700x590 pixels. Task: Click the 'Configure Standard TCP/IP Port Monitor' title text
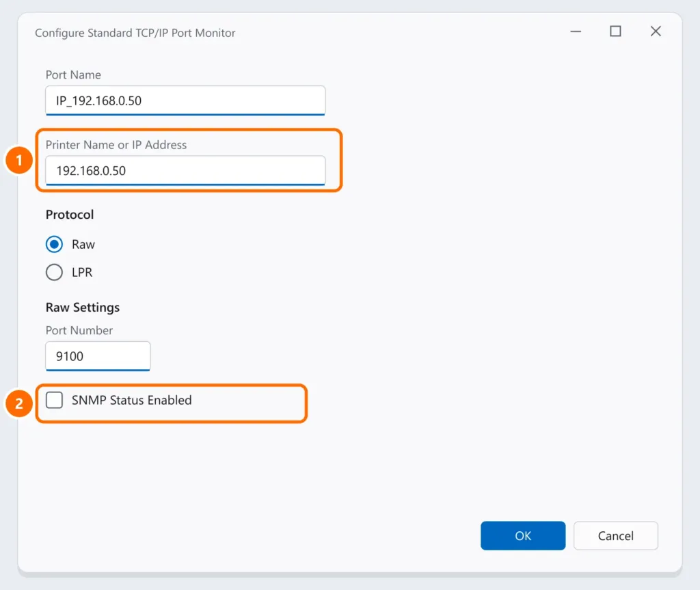tap(135, 33)
